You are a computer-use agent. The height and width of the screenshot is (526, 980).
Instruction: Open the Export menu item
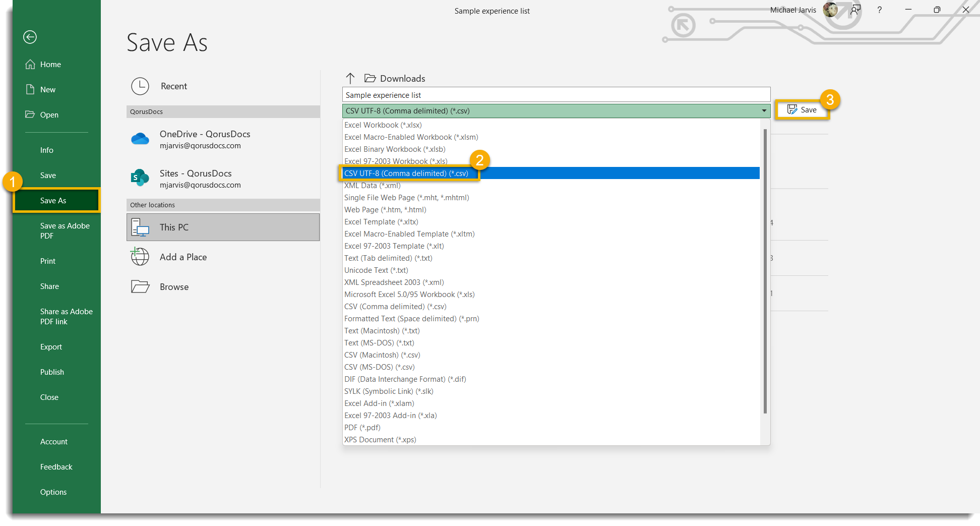click(51, 346)
